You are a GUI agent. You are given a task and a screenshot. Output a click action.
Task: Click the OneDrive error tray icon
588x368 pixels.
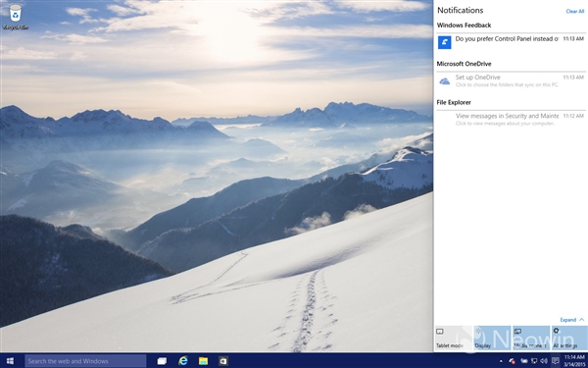pos(512,361)
